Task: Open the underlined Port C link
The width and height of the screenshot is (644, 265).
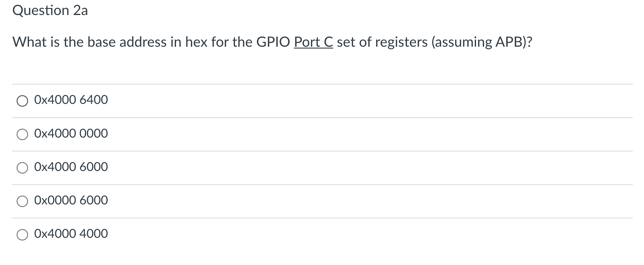Action: click(313, 42)
